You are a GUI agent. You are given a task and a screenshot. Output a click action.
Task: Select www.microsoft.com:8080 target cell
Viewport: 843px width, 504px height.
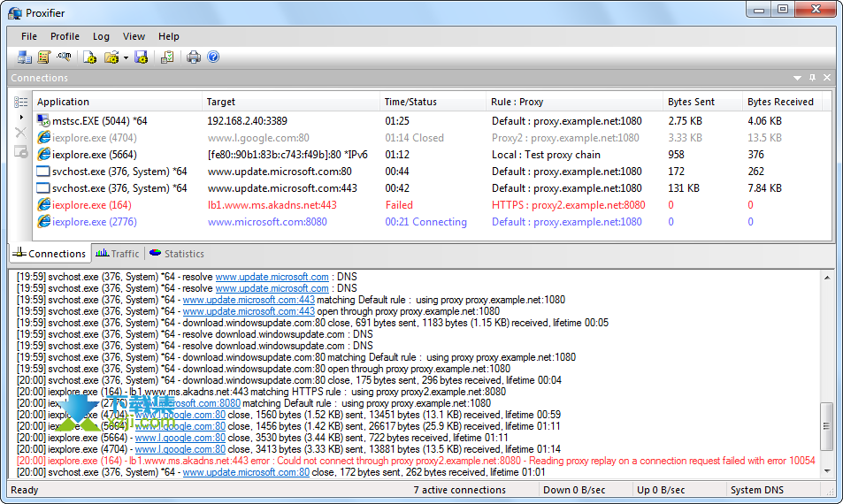coord(267,221)
